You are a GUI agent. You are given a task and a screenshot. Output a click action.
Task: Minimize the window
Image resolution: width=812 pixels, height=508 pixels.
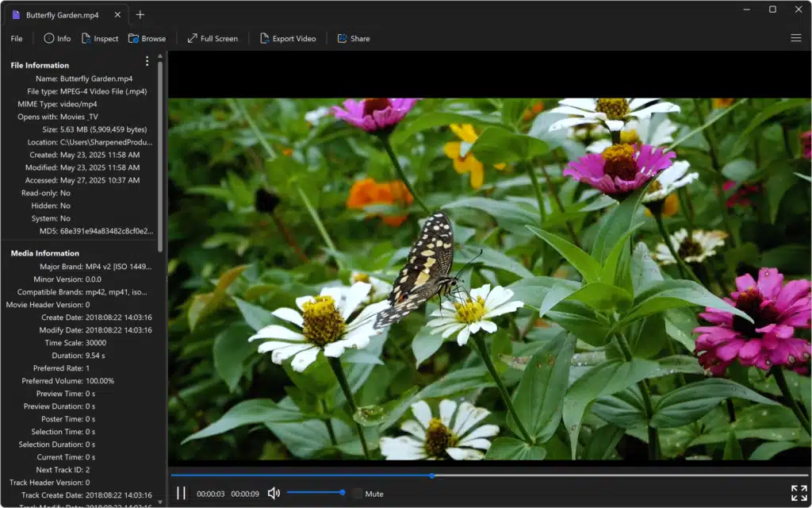coord(747,10)
